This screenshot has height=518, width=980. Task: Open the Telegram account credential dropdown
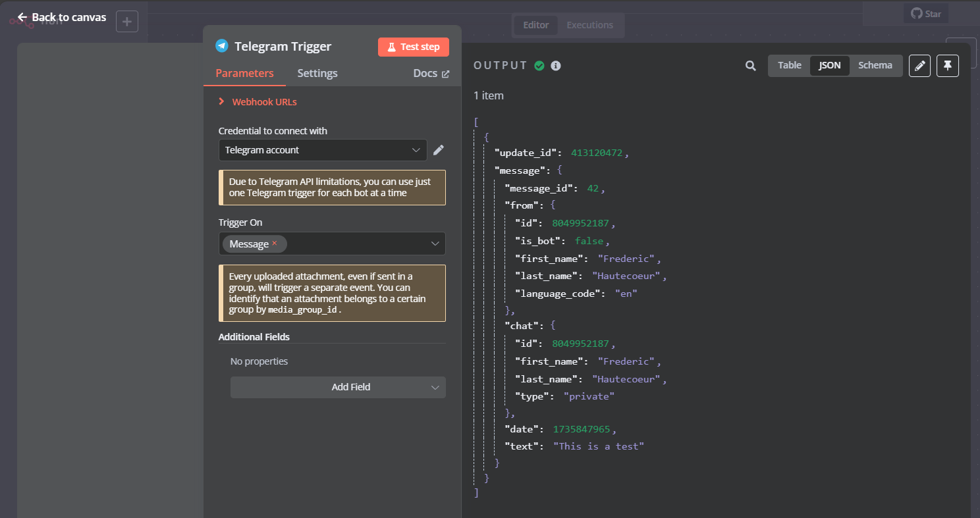(323, 150)
